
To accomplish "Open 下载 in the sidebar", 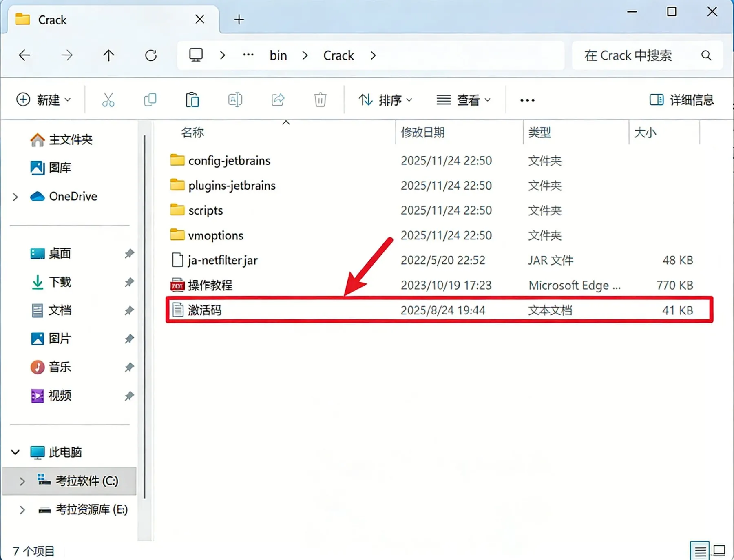I will click(51, 282).
